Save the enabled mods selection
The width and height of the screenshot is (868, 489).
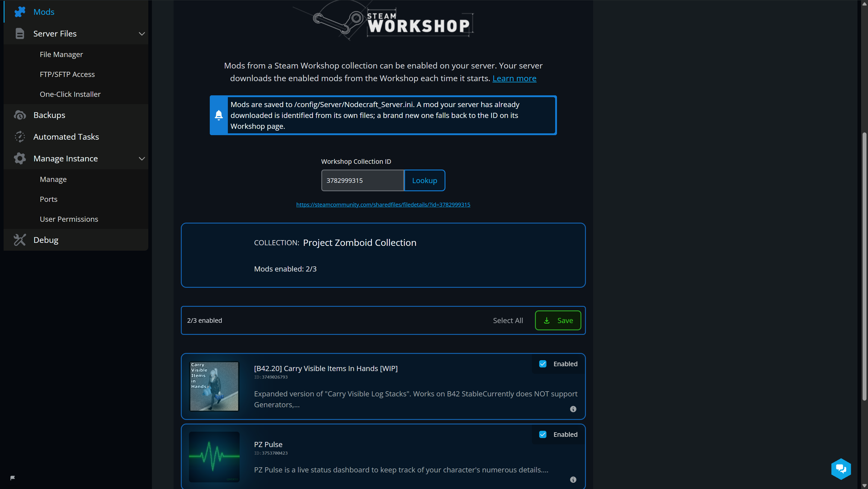coord(558,320)
